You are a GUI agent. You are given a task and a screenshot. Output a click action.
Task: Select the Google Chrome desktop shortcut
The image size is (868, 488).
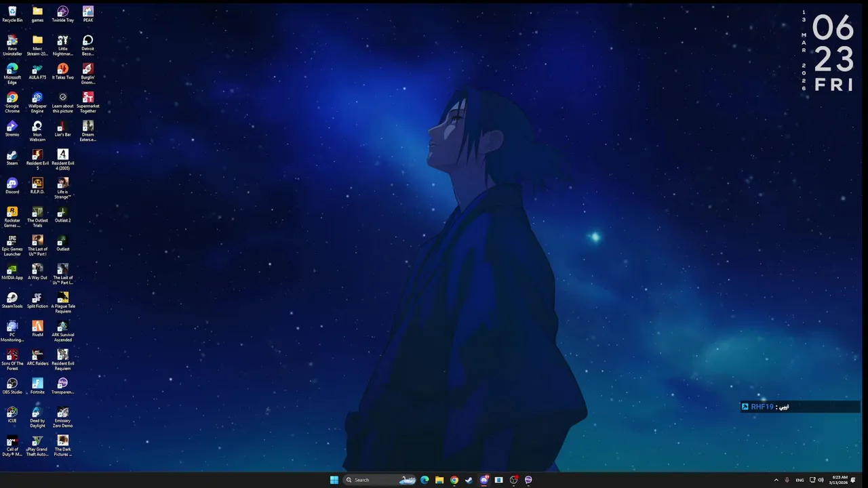[12, 102]
